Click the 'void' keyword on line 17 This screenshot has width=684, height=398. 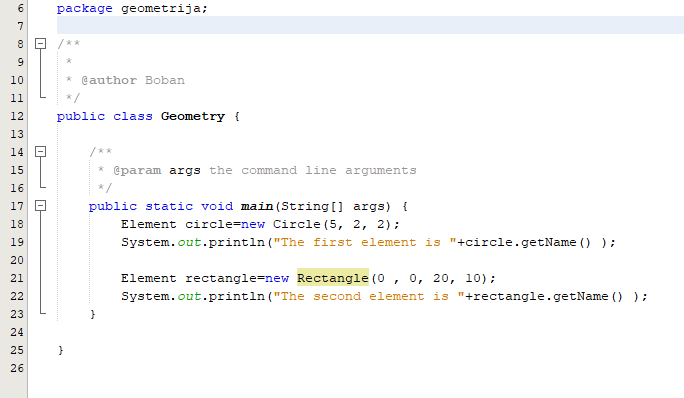tap(217, 206)
